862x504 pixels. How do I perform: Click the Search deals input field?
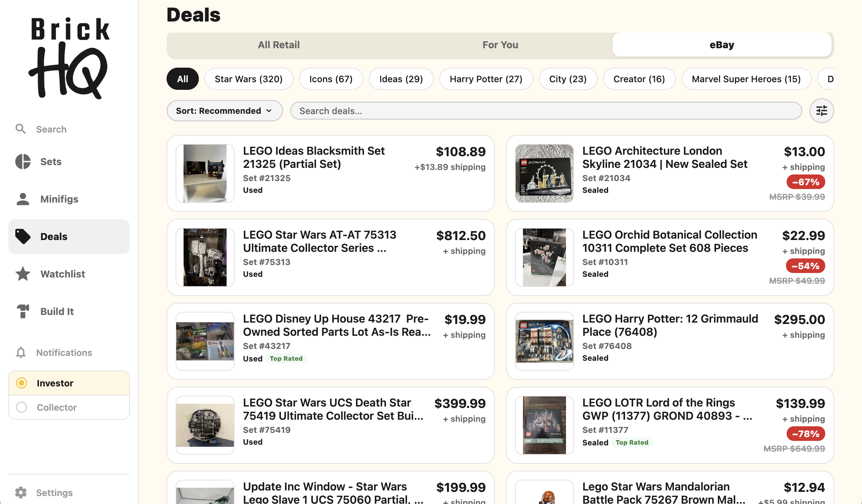pos(546,111)
